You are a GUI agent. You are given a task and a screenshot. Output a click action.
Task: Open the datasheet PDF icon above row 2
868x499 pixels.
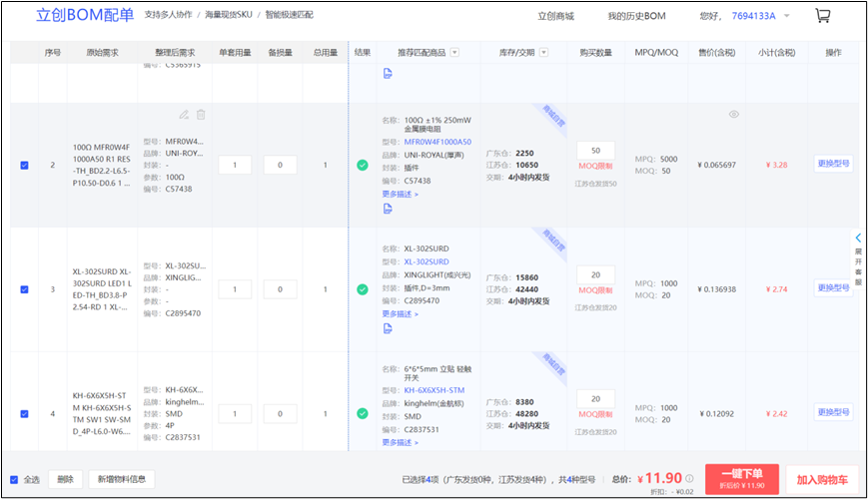point(388,74)
